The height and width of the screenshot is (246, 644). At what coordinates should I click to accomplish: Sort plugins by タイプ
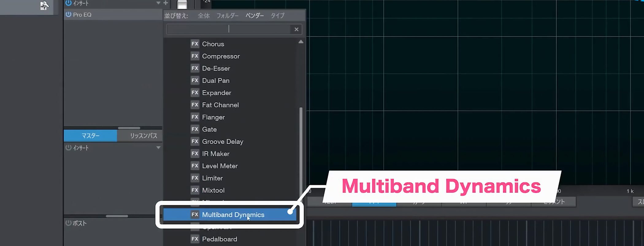277,16
